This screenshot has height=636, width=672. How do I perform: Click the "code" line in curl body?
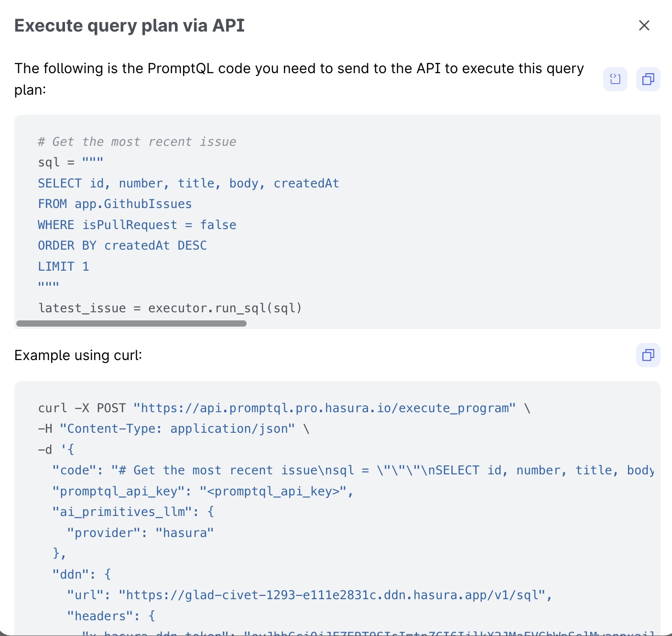[353, 470]
